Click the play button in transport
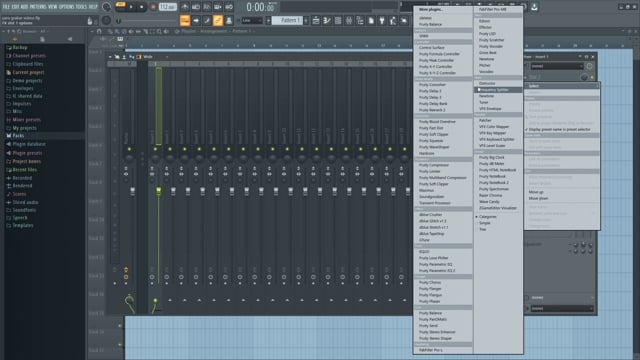The image size is (640, 360). pos(131,7)
